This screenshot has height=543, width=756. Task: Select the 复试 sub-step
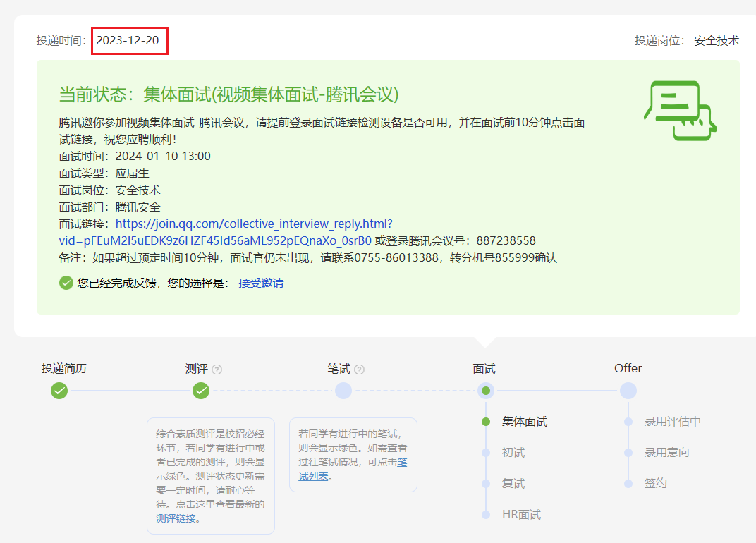pyautogui.click(x=513, y=483)
